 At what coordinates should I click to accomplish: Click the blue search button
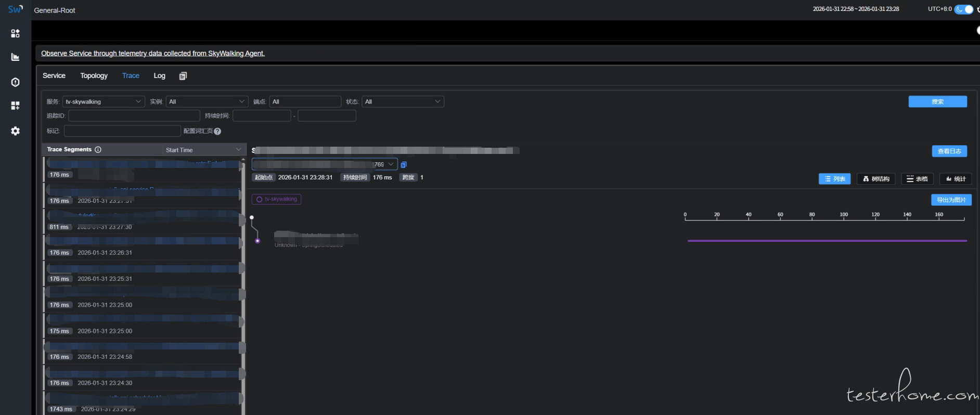pos(937,102)
